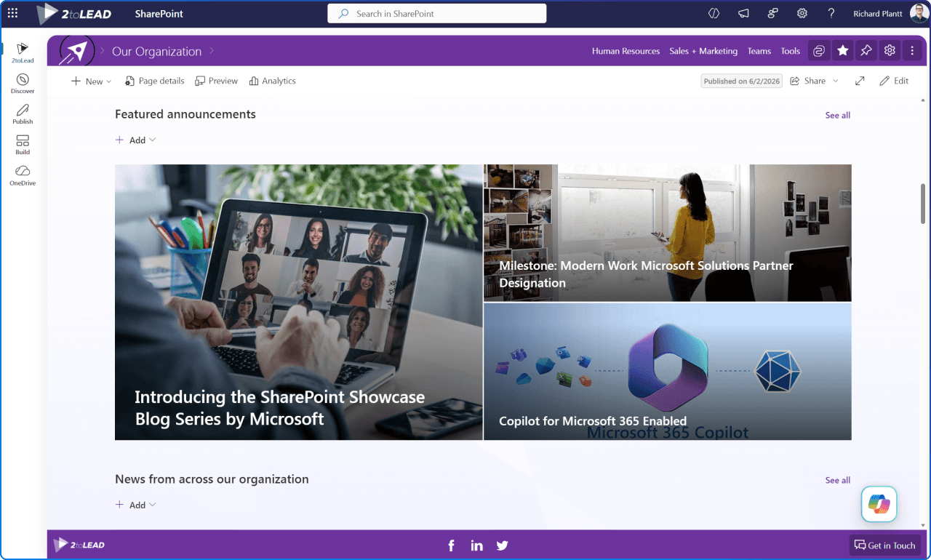The height and width of the screenshot is (560, 931).
Task: Open OneDrive in the left app bar
Action: (x=23, y=175)
